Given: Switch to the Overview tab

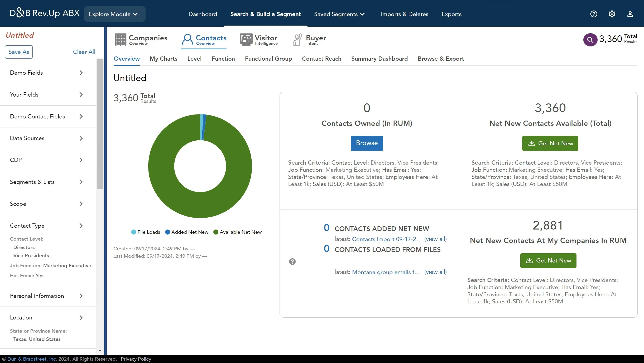Looking at the screenshot, I should [x=127, y=59].
